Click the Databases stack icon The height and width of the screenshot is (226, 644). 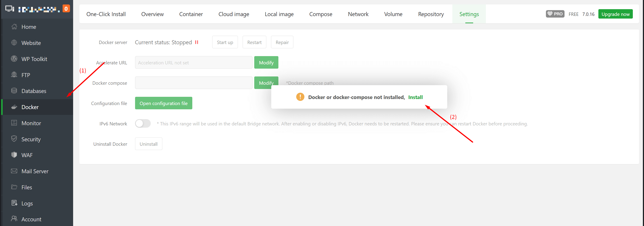(x=14, y=91)
